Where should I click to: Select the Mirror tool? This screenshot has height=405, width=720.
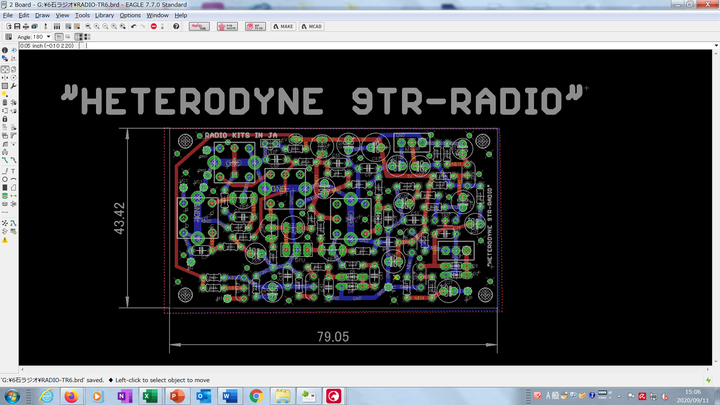point(5,77)
